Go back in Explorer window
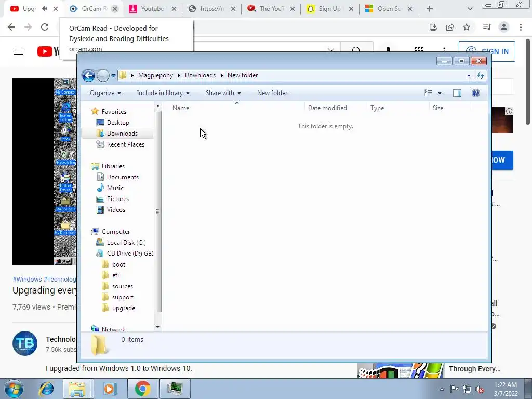The height and width of the screenshot is (399, 532). click(x=88, y=75)
